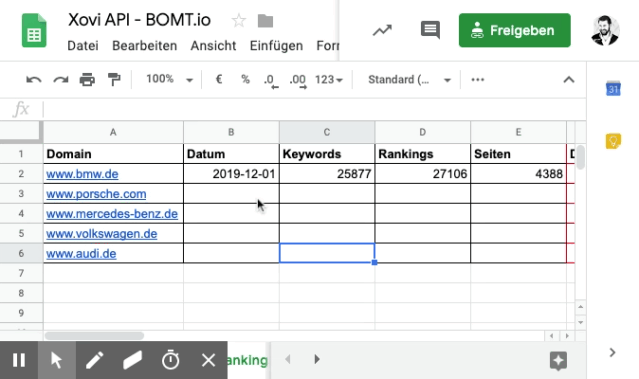
Task: Click the horizontal scrollbar thumb
Action: click(94, 336)
